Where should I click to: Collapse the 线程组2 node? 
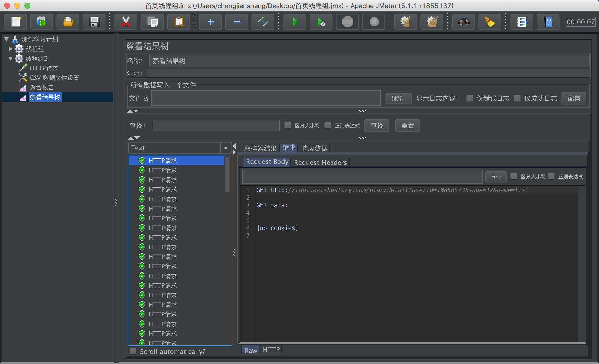click(10, 58)
